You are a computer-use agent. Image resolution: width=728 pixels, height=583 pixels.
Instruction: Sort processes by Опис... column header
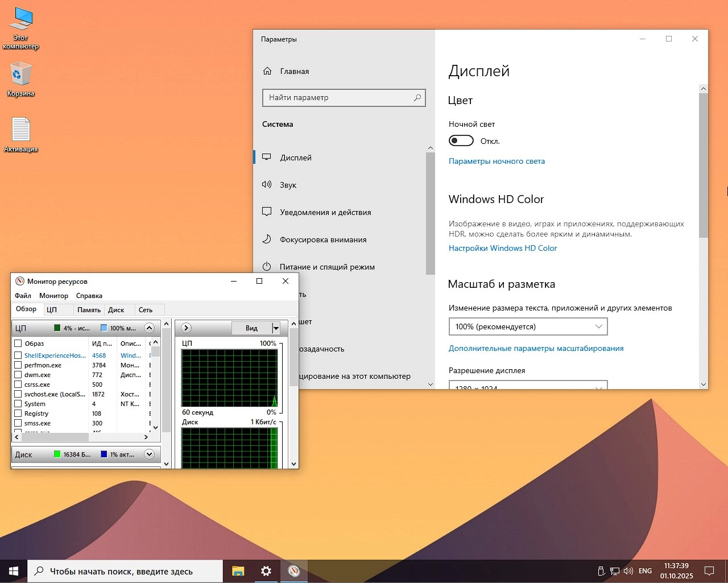[x=131, y=343]
